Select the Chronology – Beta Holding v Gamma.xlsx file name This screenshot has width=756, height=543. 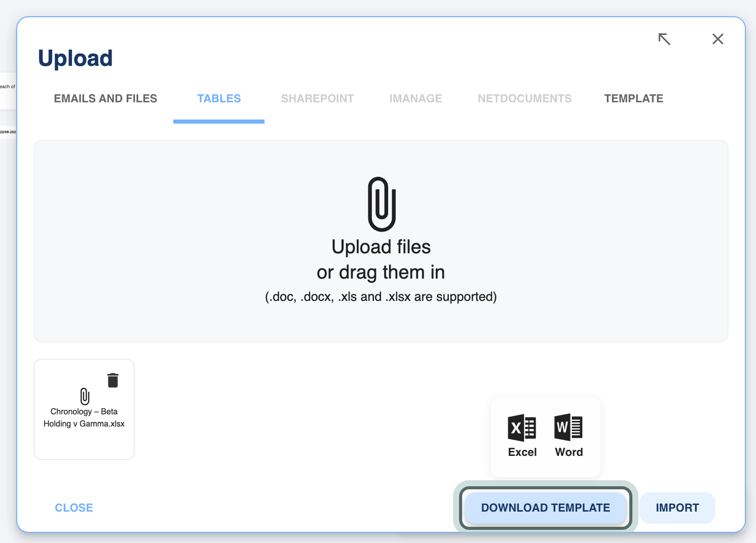(x=84, y=418)
